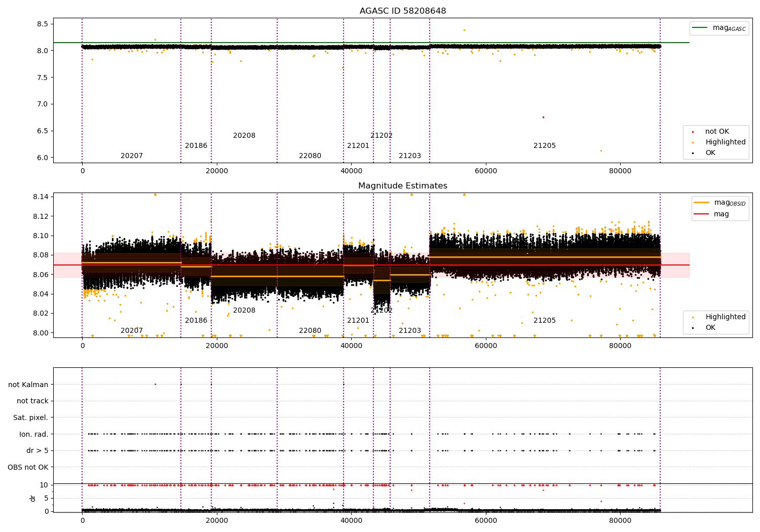Click the mag AGASC legend label
The height and width of the screenshot is (532, 760).
[x=729, y=28]
